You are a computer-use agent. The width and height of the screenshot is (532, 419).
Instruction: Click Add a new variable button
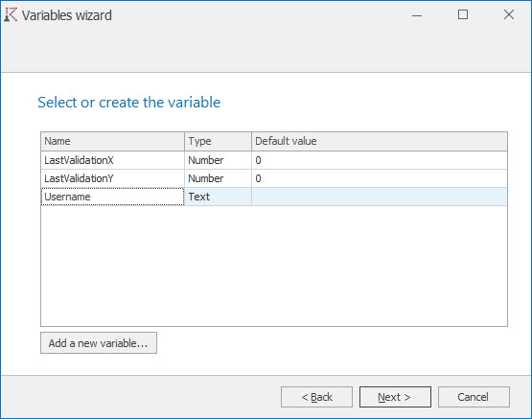(99, 343)
